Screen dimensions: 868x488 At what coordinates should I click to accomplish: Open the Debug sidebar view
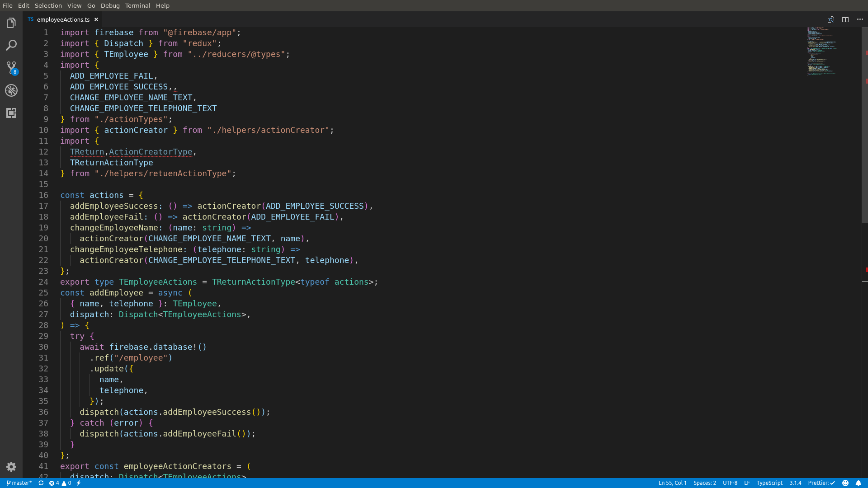point(11,90)
